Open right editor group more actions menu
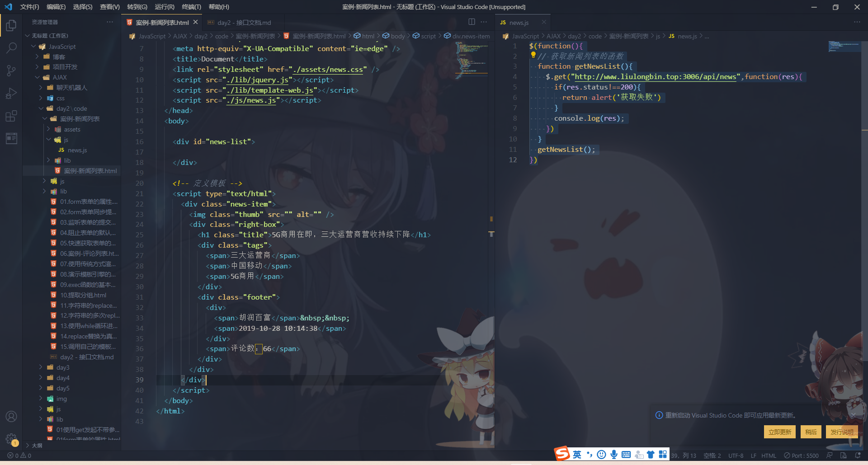The width and height of the screenshot is (868, 465). tap(857, 22)
